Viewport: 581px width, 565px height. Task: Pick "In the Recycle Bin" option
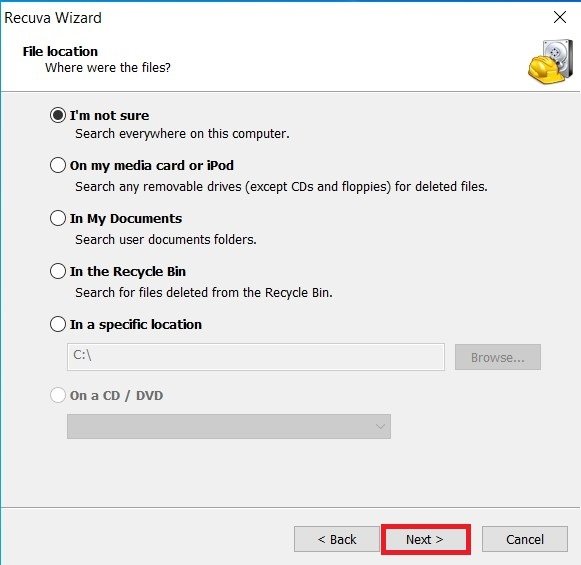click(x=58, y=271)
